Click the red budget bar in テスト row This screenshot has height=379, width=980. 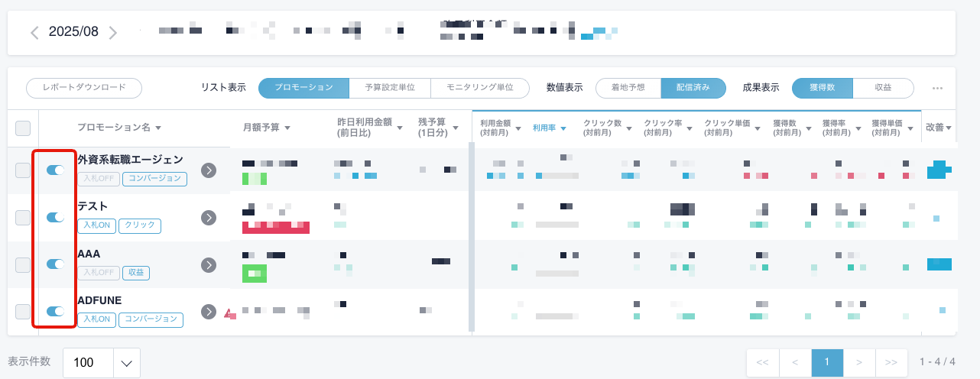276,227
